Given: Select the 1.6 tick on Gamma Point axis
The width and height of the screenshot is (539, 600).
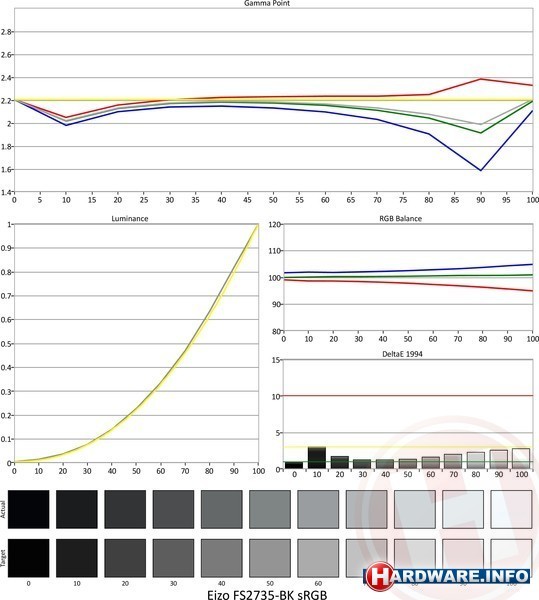Looking at the screenshot, I should tap(6, 170).
